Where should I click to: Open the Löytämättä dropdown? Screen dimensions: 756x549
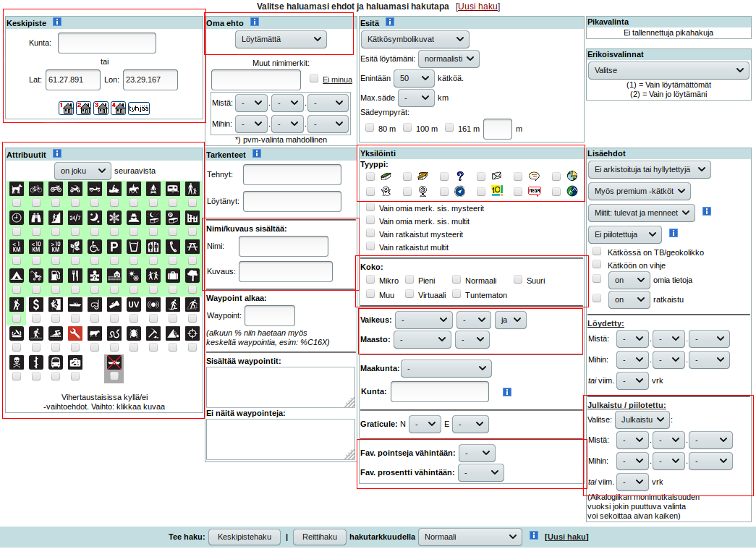(x=281, y=40)
